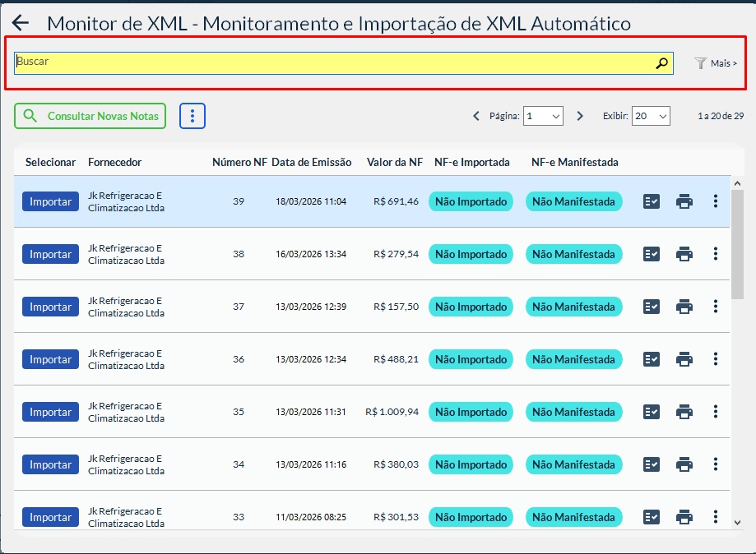756x554 pixels.
Task: Go to the previous page arrow
Action: pyautogui.click(x=476, y=116)
